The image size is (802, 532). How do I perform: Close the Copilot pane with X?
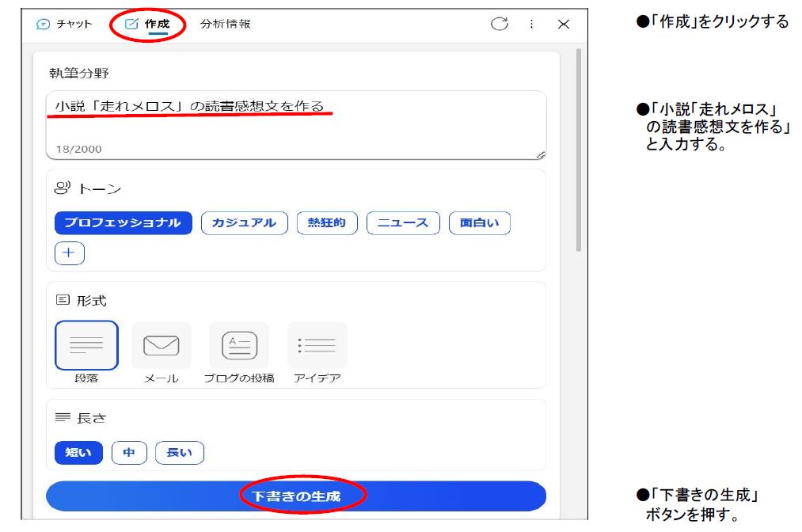pos(563,25)
